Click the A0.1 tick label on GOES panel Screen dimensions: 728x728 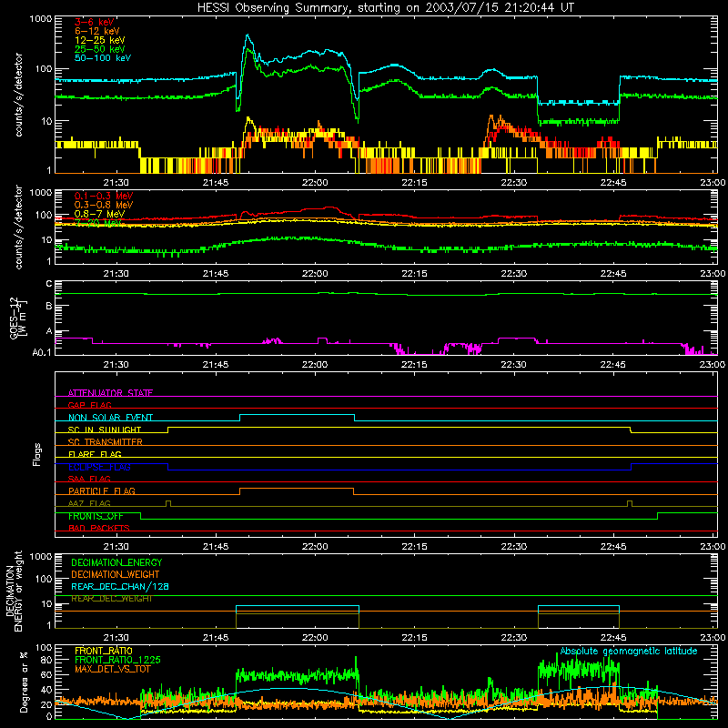pos(42,352)
